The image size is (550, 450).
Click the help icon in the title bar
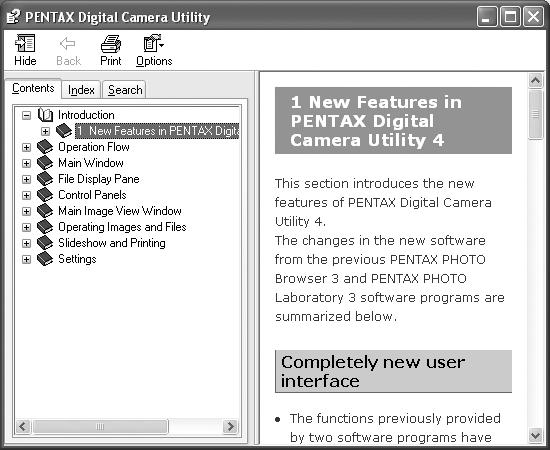pos(13,16)
